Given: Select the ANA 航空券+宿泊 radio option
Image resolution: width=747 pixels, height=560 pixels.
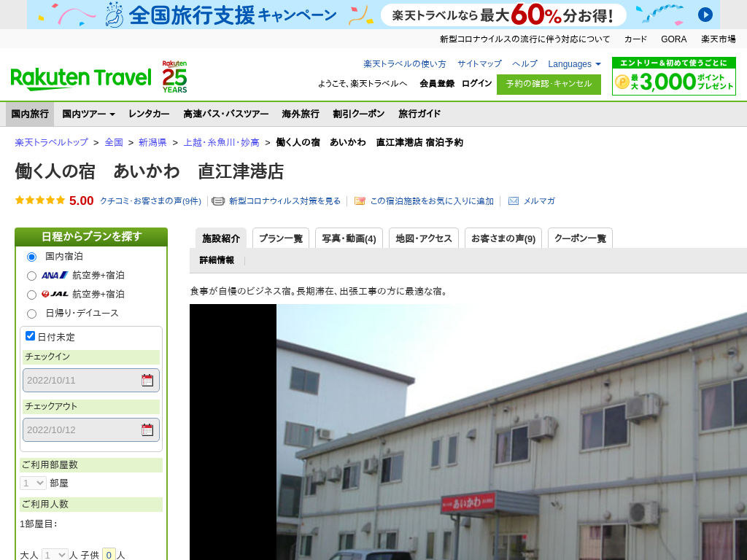Looking at the screenshot, I should click(x=31, y=276).
